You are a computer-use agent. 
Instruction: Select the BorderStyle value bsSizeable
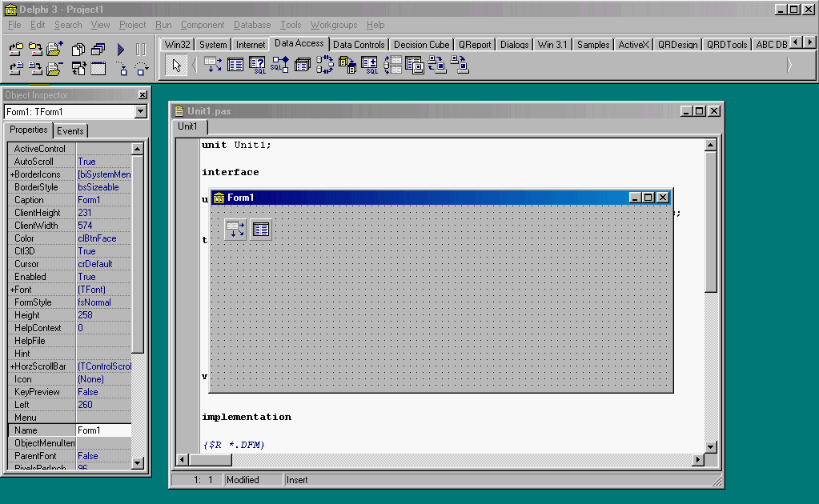[103, 187]
